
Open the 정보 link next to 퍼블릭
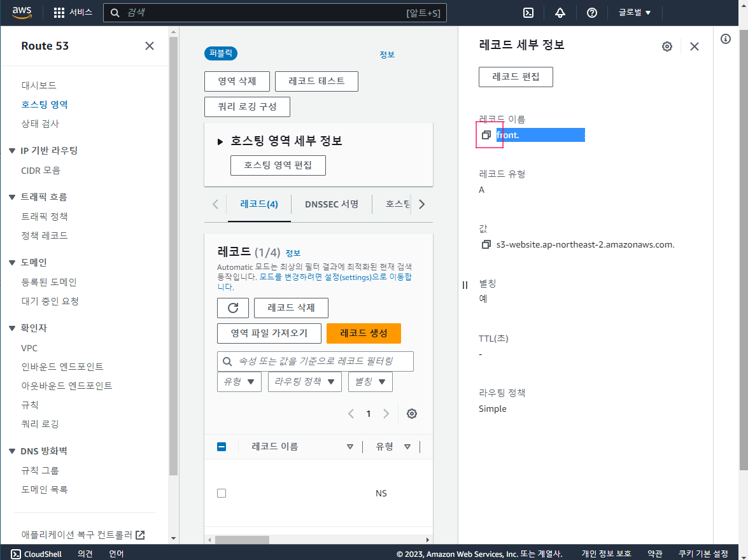coord(387,54)
